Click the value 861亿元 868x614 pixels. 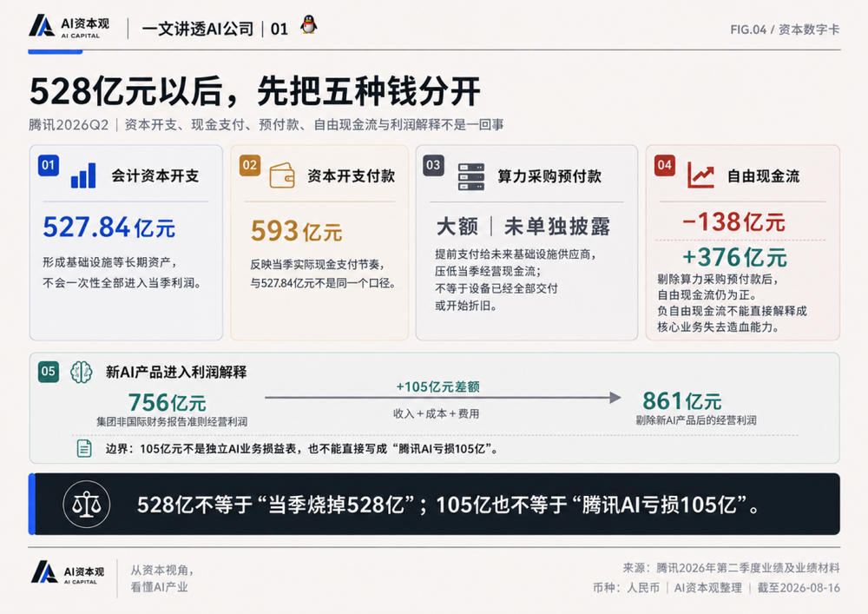pyautogui.click(x=682, y=401)
